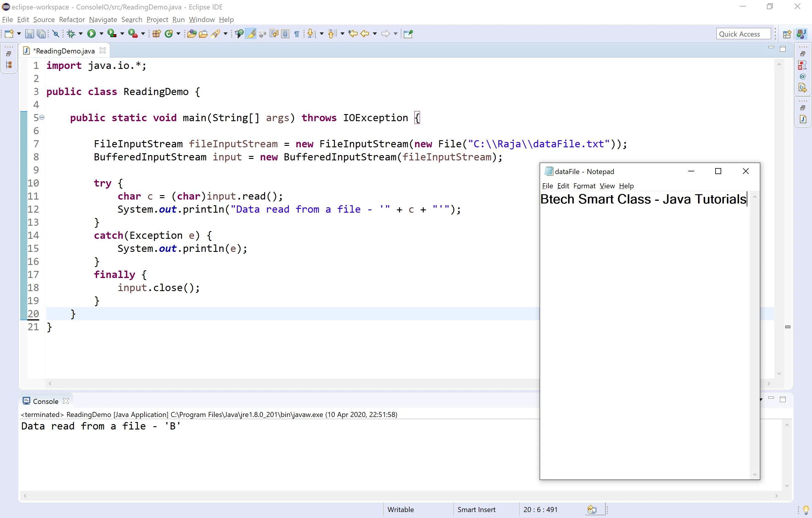Toggle Skip All Breakpoints
The width and height of the screenshot is (812, 518).
point(56,33)
